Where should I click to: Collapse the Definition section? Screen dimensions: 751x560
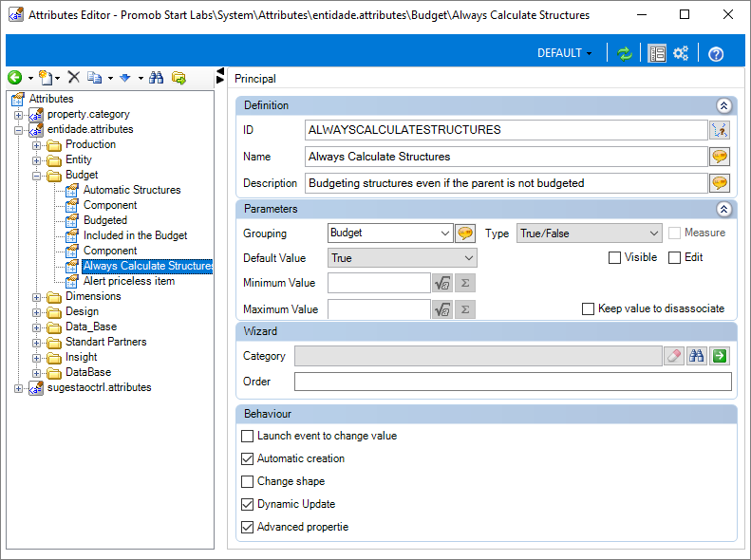coord(723,105)
